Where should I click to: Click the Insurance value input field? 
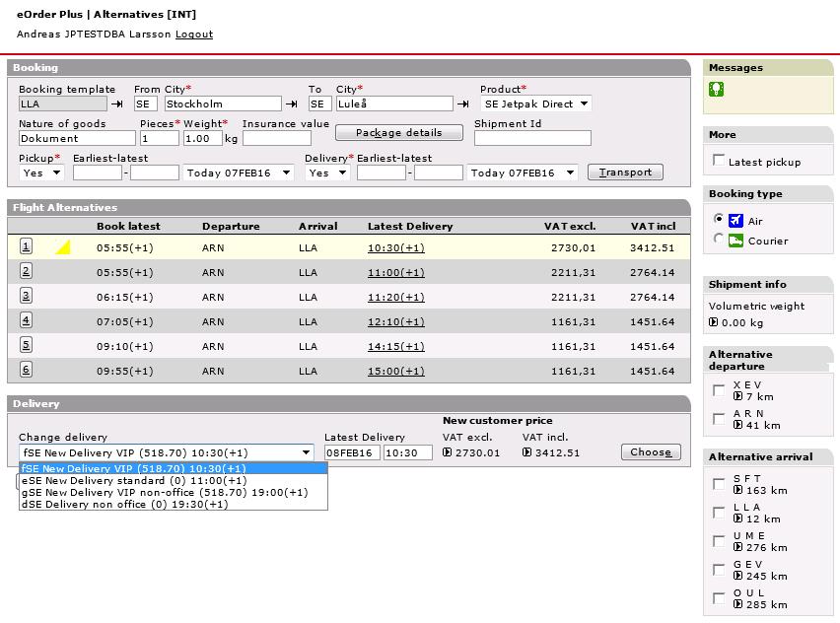[277, 138]
